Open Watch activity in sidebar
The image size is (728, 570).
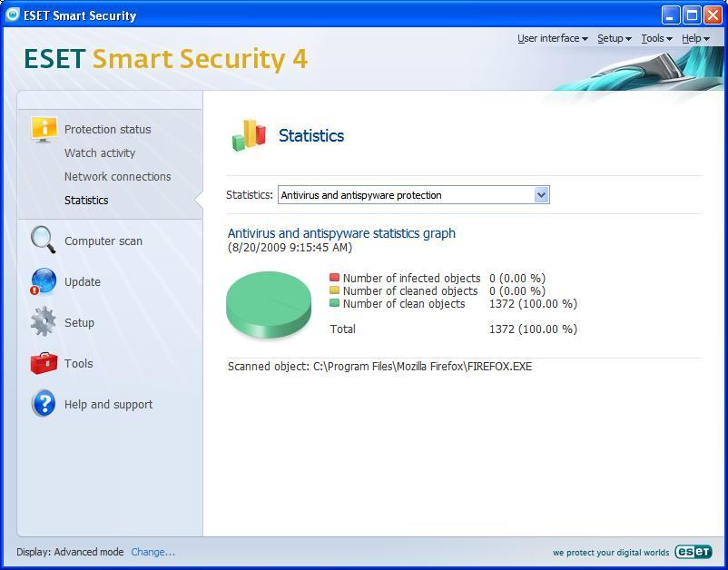click(100, 152)
